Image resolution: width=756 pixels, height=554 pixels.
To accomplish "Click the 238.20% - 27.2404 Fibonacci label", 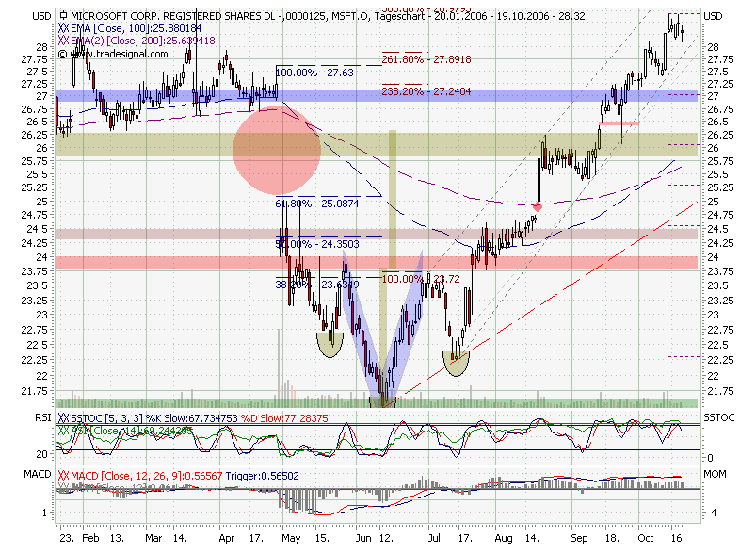I will click(x=426, y=91).
